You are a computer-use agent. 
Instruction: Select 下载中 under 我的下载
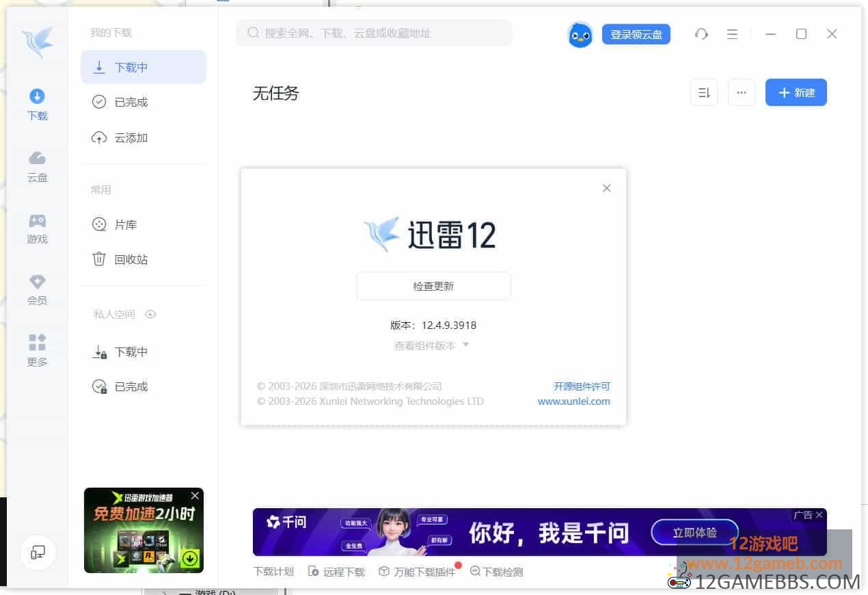(144, 67)
